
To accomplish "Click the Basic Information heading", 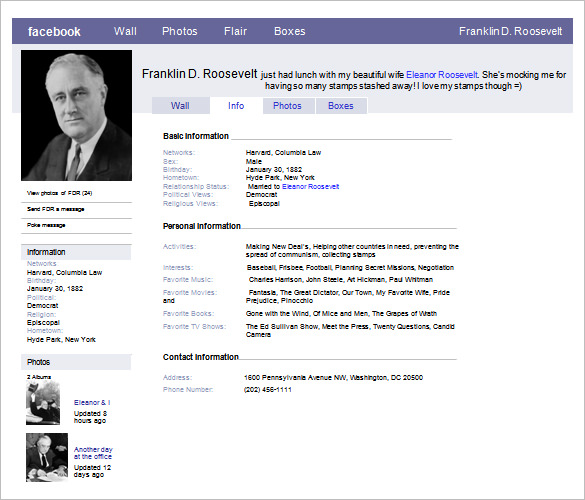I will 196,136.
